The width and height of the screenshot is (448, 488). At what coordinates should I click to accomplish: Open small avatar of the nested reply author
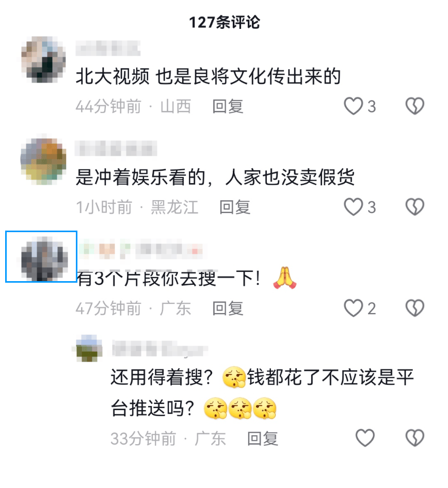click(x=89, y=349)
